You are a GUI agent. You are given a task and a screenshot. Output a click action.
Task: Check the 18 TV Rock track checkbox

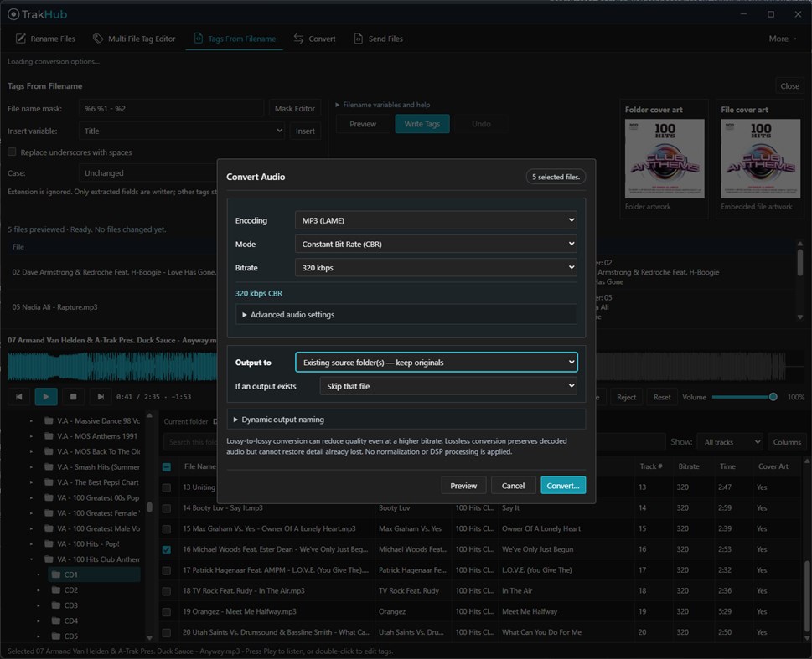[167, 591]
